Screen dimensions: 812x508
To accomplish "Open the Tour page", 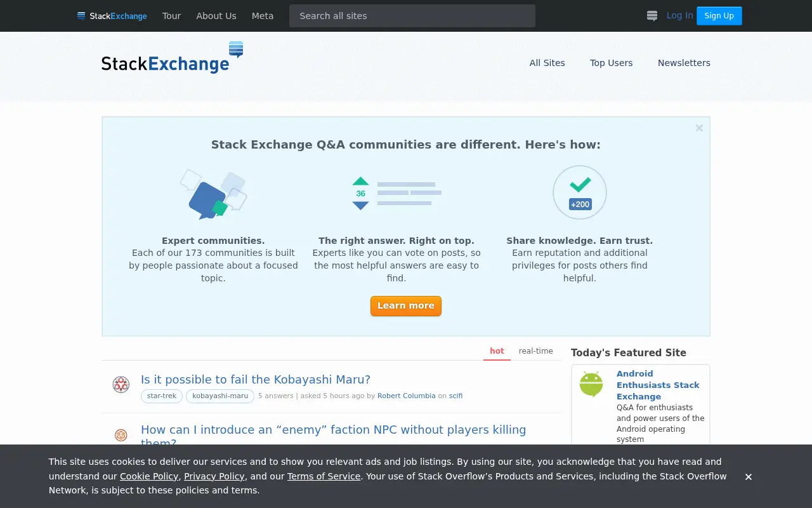I will pos(171,16).
